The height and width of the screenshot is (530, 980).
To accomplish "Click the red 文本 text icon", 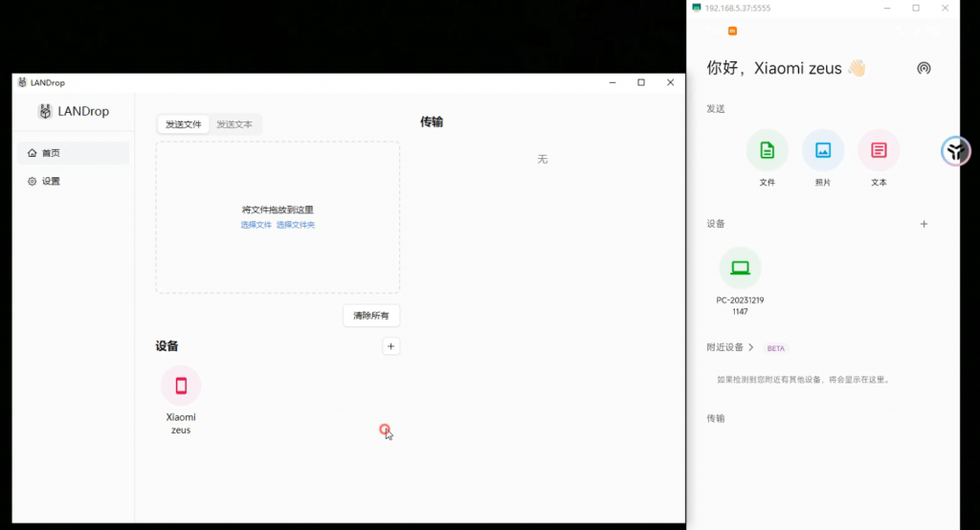I will (x=879, y=150).
